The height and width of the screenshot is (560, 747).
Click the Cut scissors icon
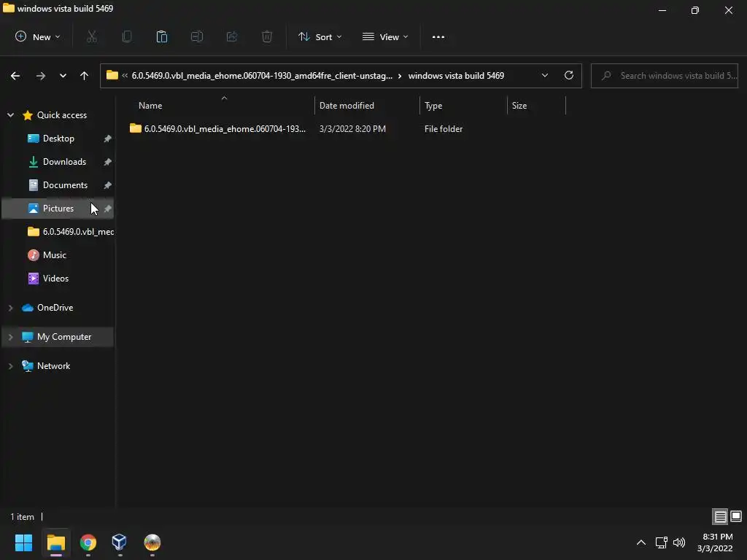click(x=92, y=36)
